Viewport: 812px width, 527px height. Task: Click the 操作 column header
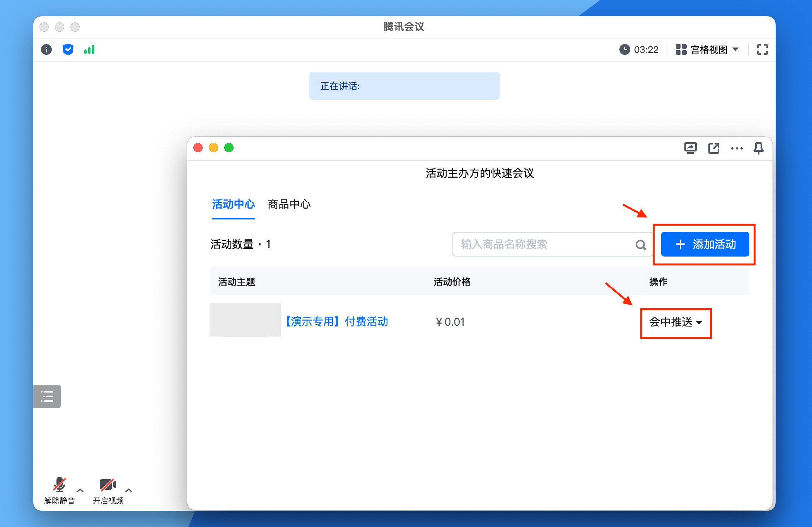(658, 282)
